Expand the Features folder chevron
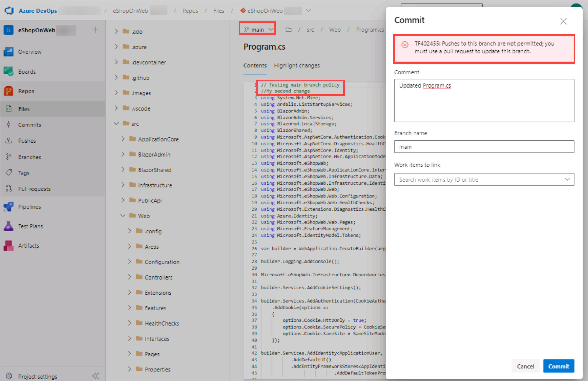The image size is (588, 381). 130,308
